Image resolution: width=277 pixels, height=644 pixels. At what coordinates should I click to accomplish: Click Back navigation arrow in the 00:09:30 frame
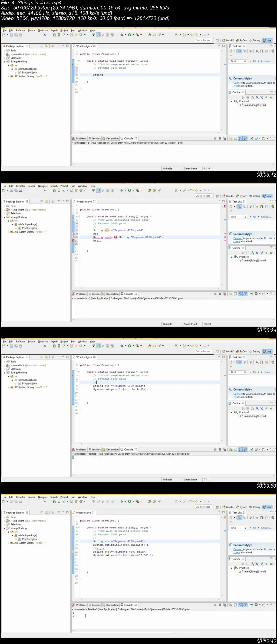click(x=197, y=346)
